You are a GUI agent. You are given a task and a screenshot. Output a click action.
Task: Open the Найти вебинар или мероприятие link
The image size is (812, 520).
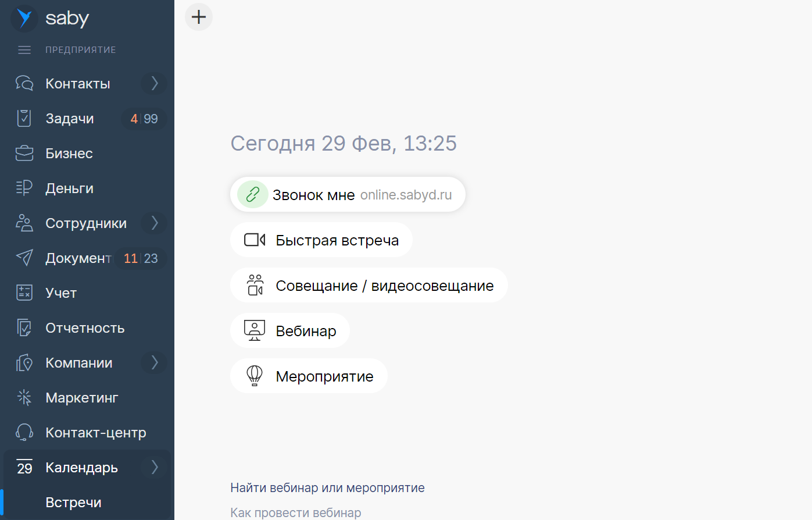[327, 487]
